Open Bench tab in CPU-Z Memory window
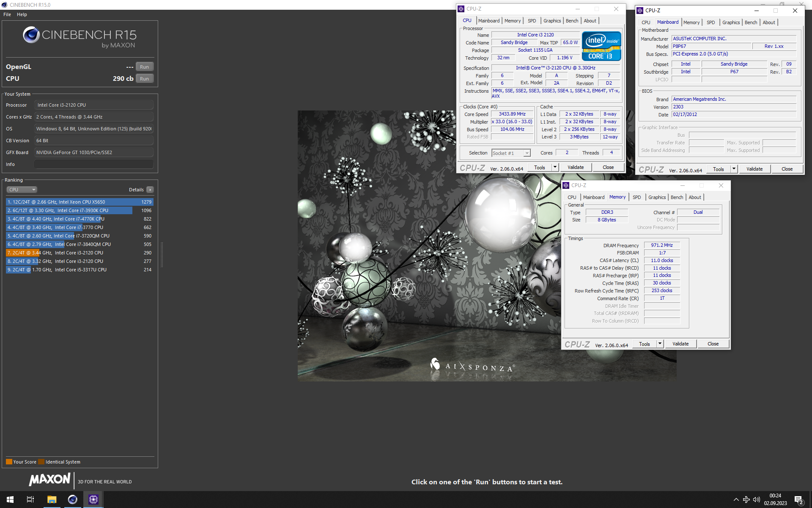This screenshot has width=812, height=508. tap(677, 197)
